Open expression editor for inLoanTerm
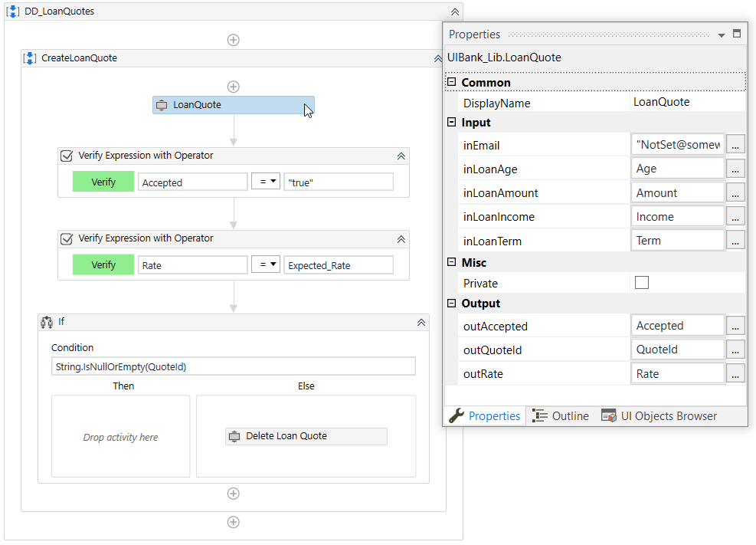The width and height of the screenshot is (756, 545). [735, 241]
